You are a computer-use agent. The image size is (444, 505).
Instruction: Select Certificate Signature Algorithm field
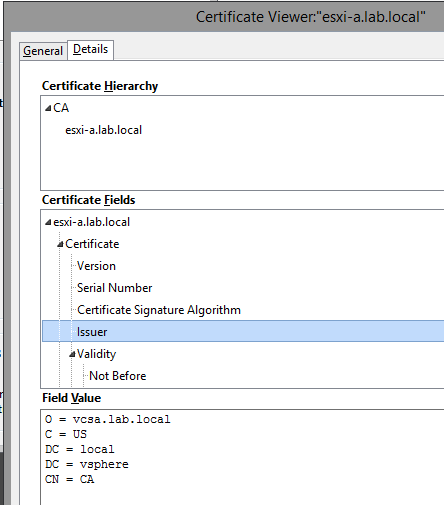pyautogui.click(x=159, y=310)
